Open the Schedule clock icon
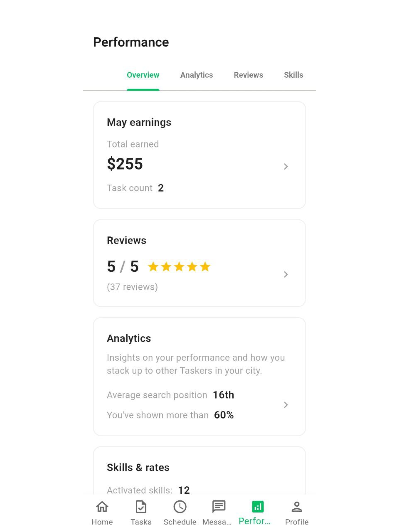Screen dimensions: 399x532 click(x=180, y=506)
